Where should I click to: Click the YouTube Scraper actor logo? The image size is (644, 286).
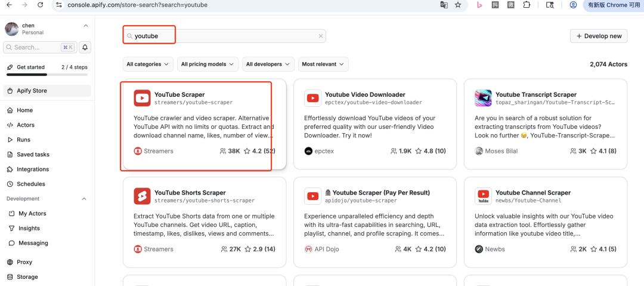coord(142,98)
